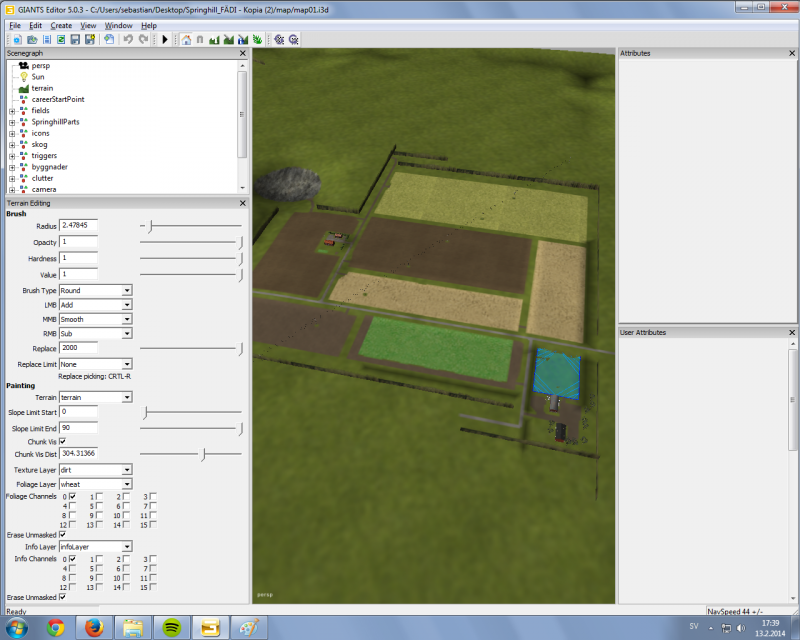Screen dimensions: 800x640
Task: Open the Window menu
Action: [x=118, y=26]
